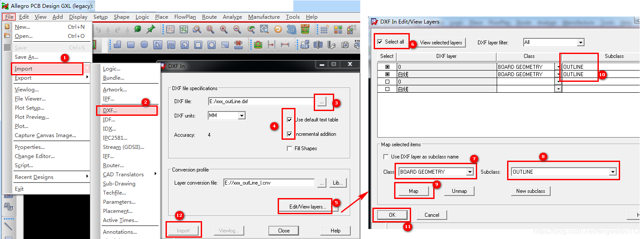Viewport: 644px width, 239px height.
Task: Select the Shape Add Rectangle icon
Action: coord(131,45)
